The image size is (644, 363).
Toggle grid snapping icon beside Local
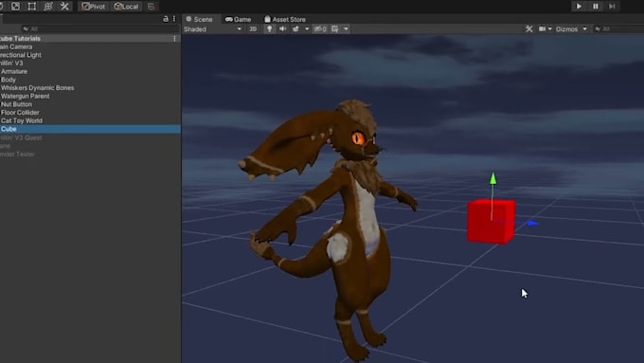(152, 7)
